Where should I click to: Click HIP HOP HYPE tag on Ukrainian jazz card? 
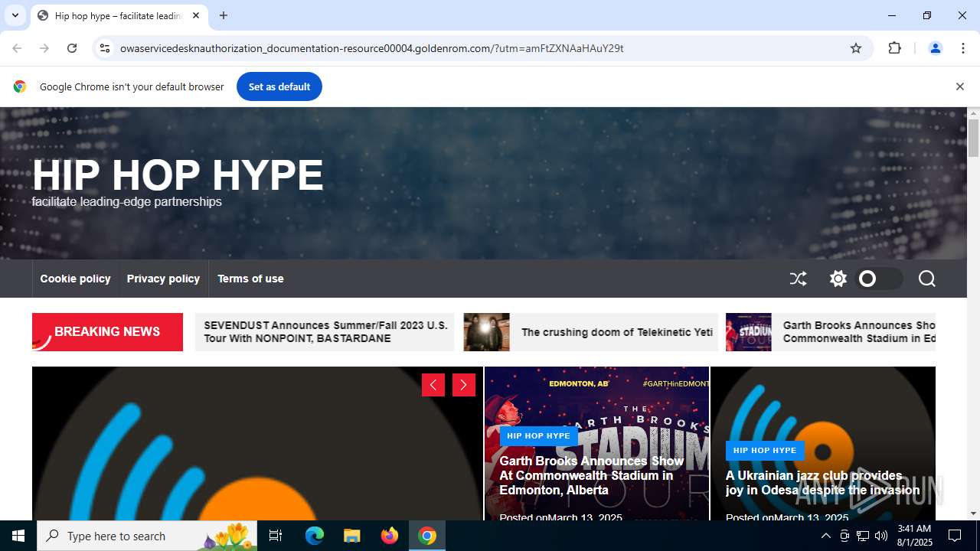pos(765,450)
